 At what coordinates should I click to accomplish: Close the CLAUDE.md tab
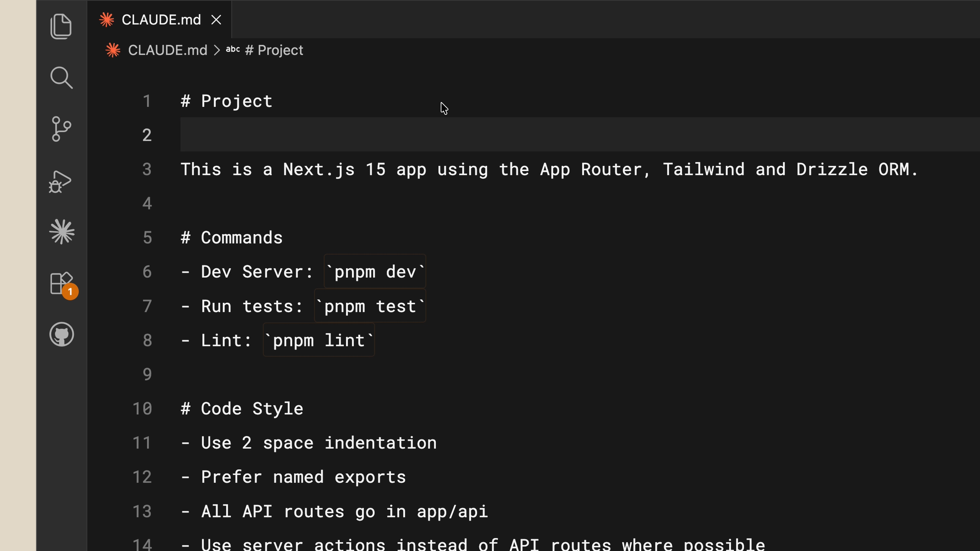(216, 20)
